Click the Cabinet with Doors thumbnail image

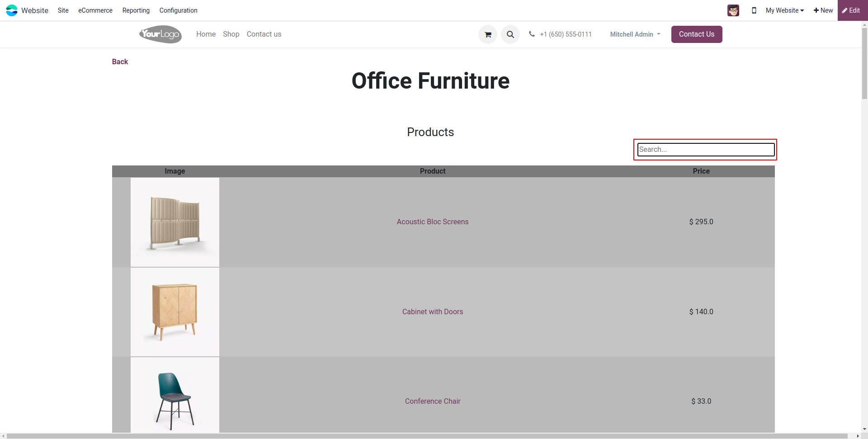(175, 312)
